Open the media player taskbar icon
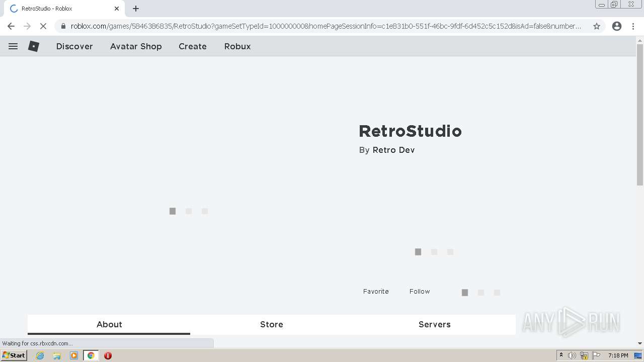The width and height of the screenshot is (644, 362). point(74,355)
